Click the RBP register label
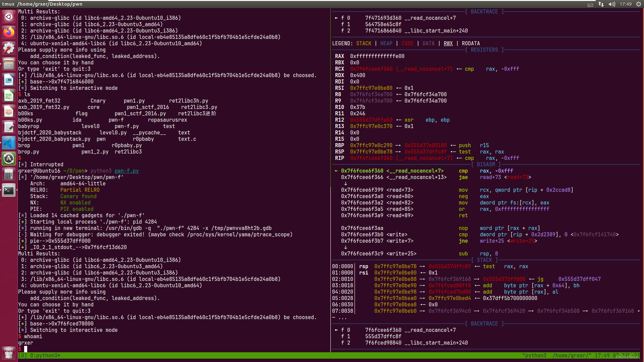This screenshot has height=362, width=644. (339, 145)
